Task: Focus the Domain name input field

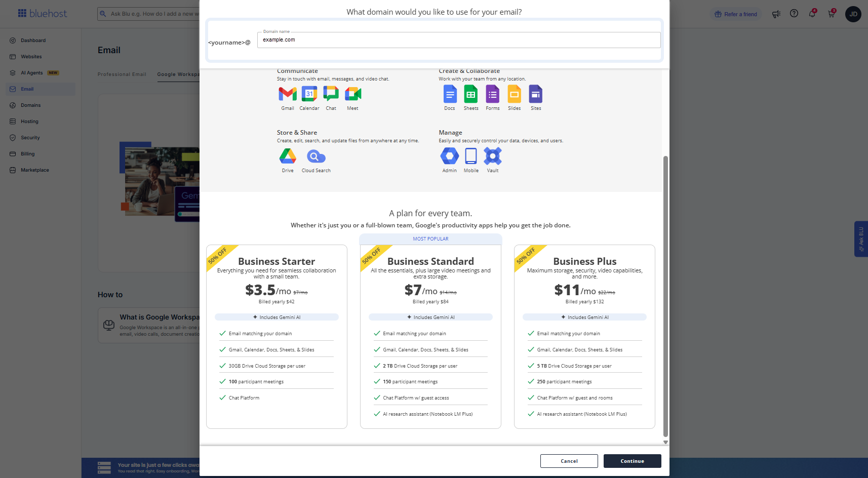Action: [x=459, y=40]
